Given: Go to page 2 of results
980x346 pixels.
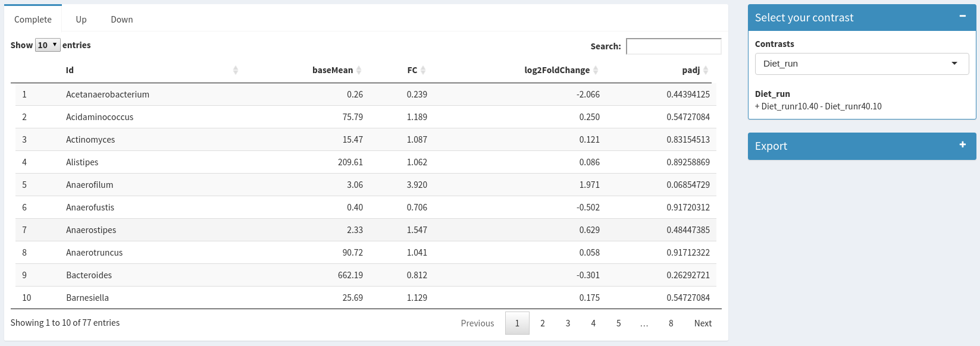Looking at the screenshot, I should (542, 323).
